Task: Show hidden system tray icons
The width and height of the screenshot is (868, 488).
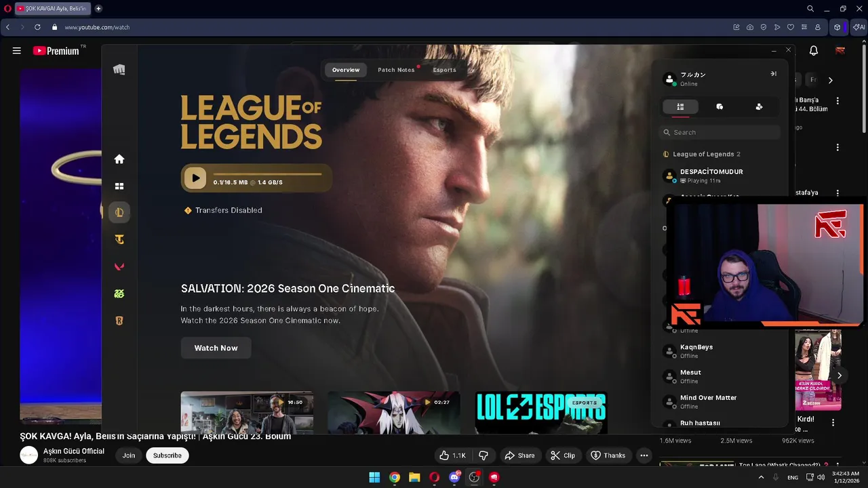Action: pyautogui.click(x=761, y=477)
